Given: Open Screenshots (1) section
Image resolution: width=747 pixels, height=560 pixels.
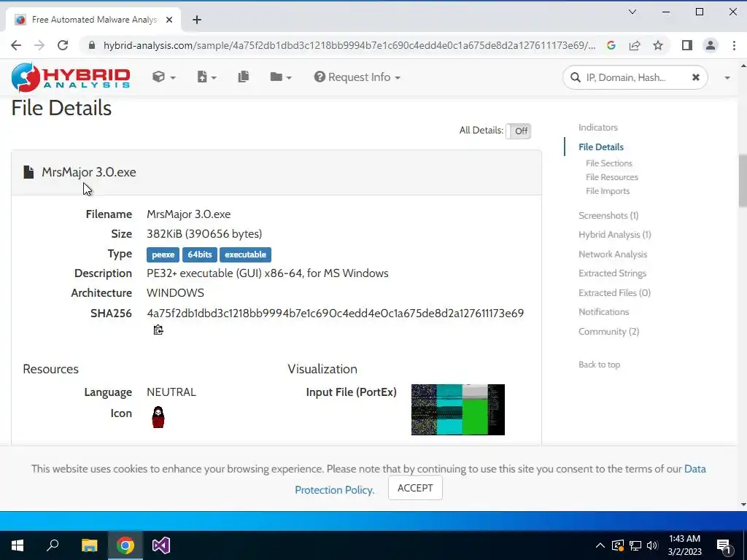Looking at the screenshot, I should [x=608, y=216].
